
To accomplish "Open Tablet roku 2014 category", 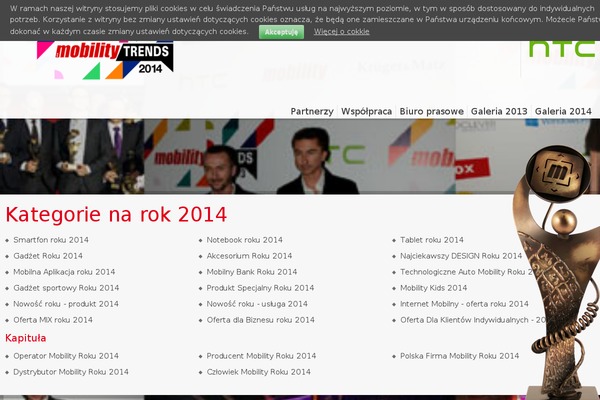I will tap(432, 240).
